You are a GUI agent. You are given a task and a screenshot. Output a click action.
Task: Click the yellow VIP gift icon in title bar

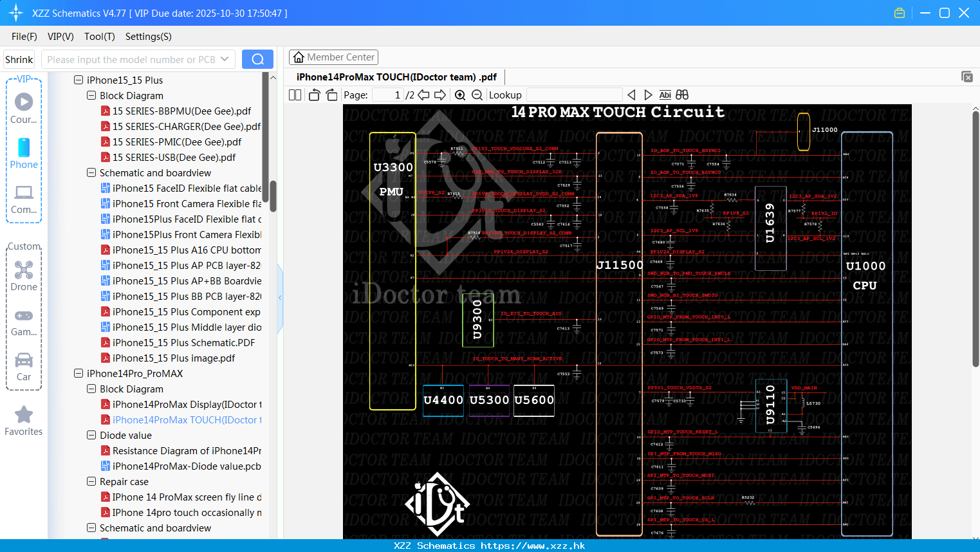coord(900,13)
